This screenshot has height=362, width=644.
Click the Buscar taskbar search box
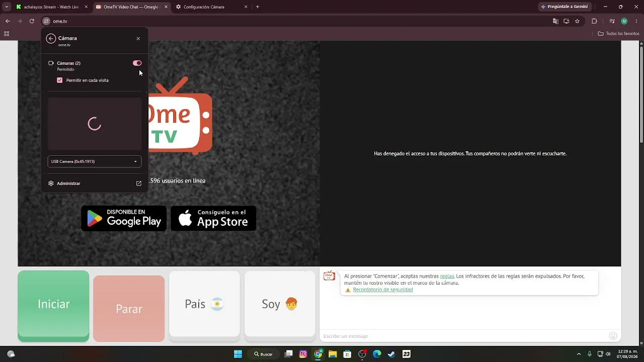(263, 354)
